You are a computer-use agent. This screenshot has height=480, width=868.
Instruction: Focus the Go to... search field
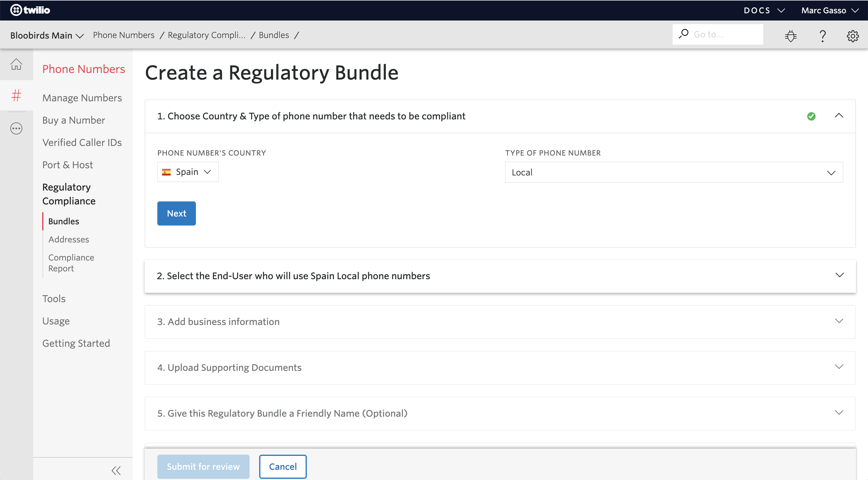click(718, 34)
